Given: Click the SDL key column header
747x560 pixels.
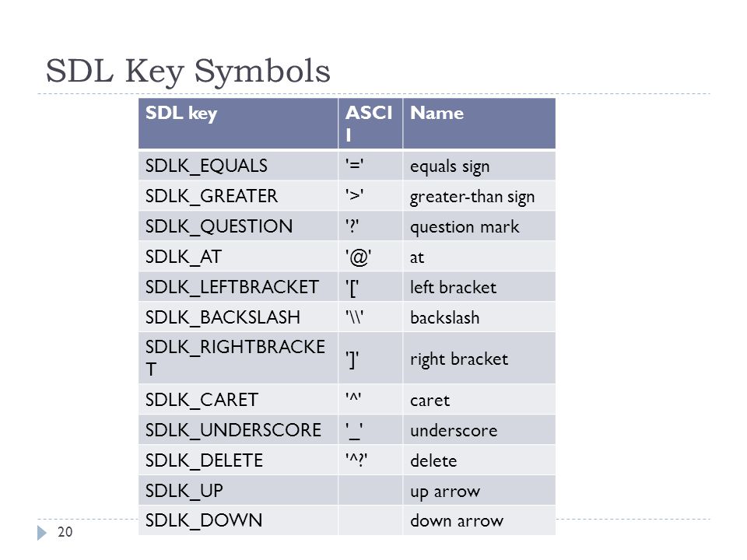Looking at the screenshot, I should click(238, 124).
